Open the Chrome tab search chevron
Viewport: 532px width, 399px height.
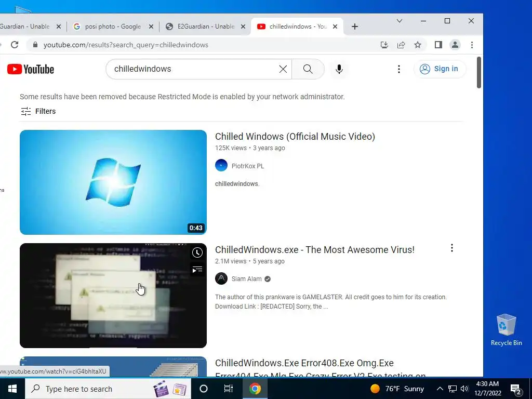tap(400, 21)
